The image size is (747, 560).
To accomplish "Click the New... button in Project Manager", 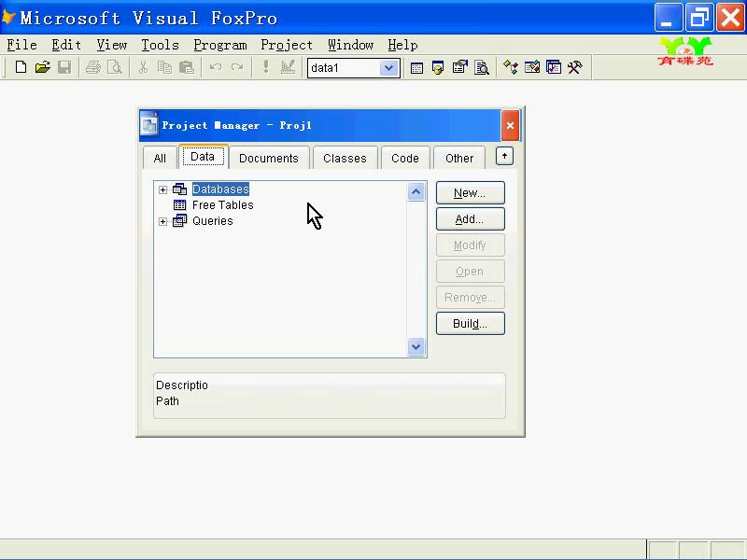I will click(471, 193).
